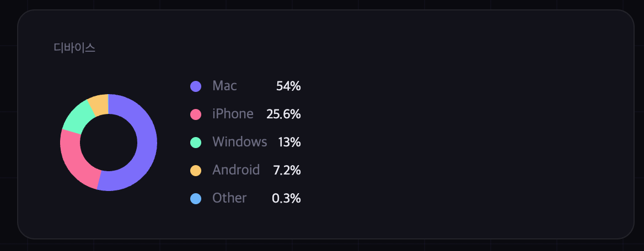644x251 pixels.
Task: Click the yellow Android donut segment
Action: (99, 104)
